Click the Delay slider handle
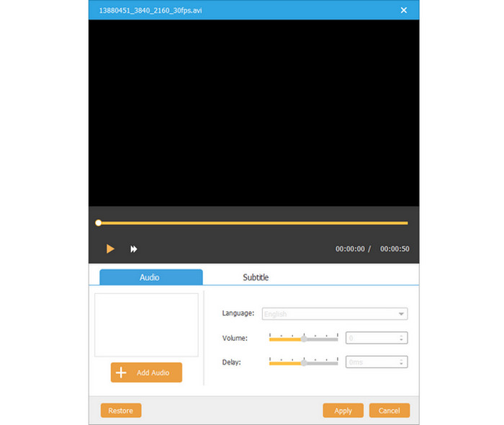Image resolution: width=504 pixels, height=425 pixels. point(304,362)
